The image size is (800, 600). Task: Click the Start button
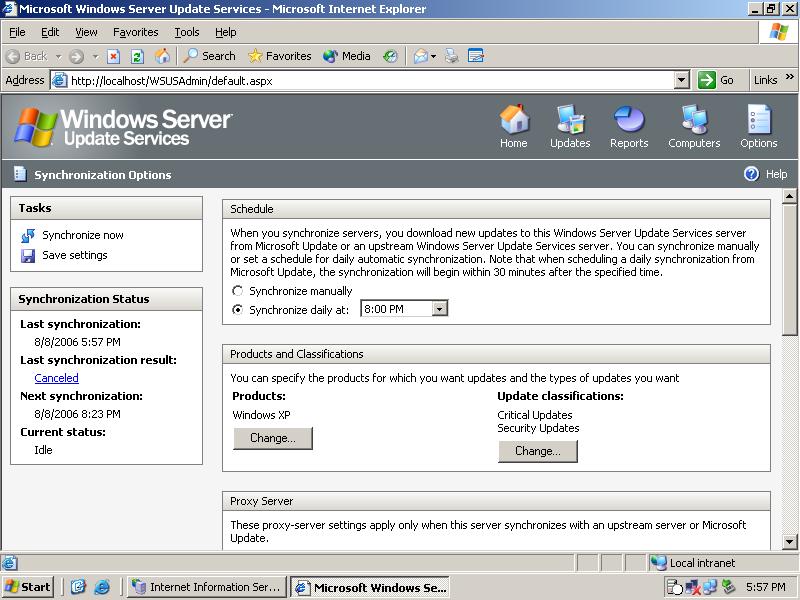click(28, 587)
